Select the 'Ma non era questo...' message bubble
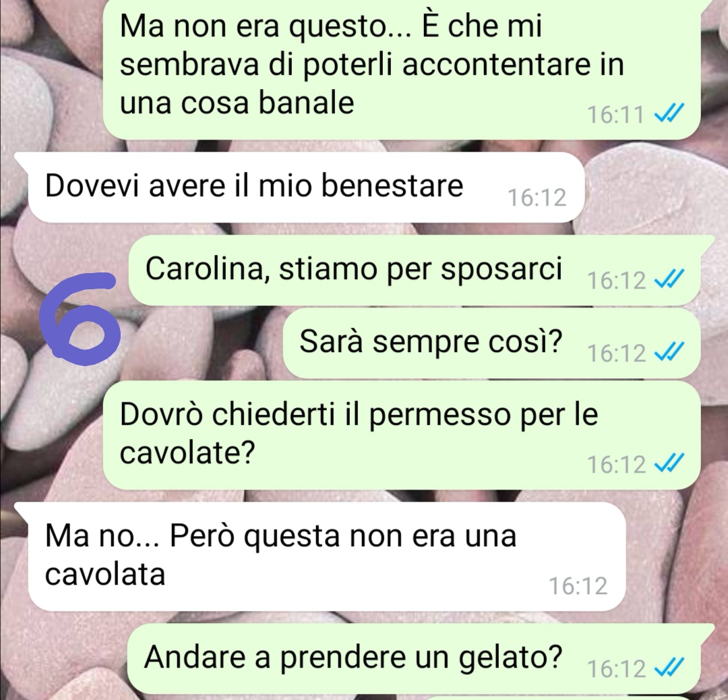Viewport: 728px width, 700px height. click(x=402, y=69)
